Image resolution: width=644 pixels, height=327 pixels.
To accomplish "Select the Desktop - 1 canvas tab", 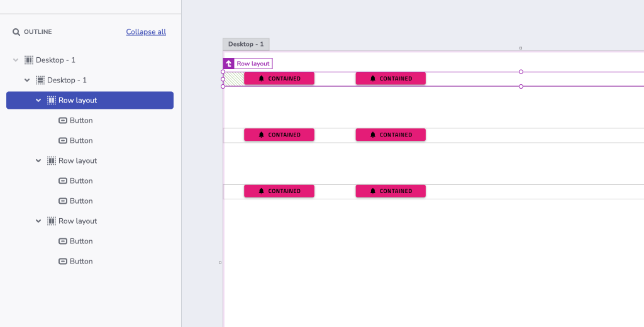I will [x=246, y=45].
